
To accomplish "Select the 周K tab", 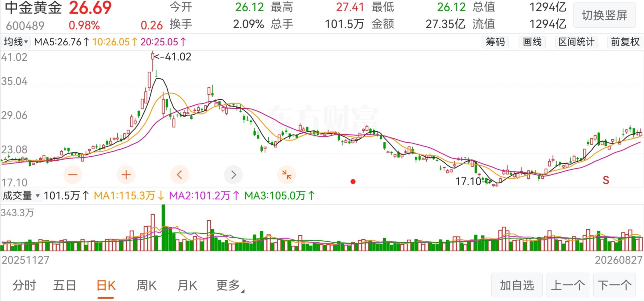I will [x=147, y=285].
